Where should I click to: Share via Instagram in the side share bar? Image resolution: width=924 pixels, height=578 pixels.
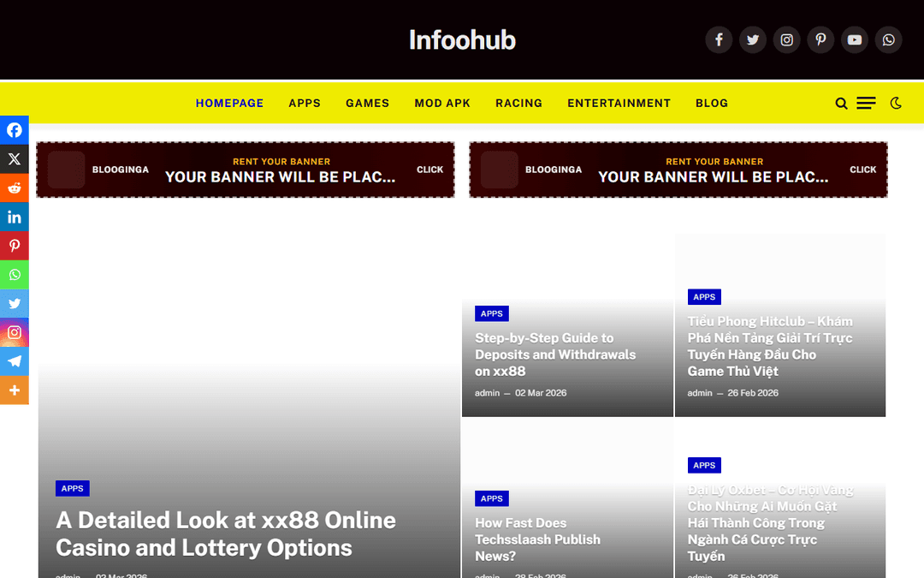click(x=15, y=332)
